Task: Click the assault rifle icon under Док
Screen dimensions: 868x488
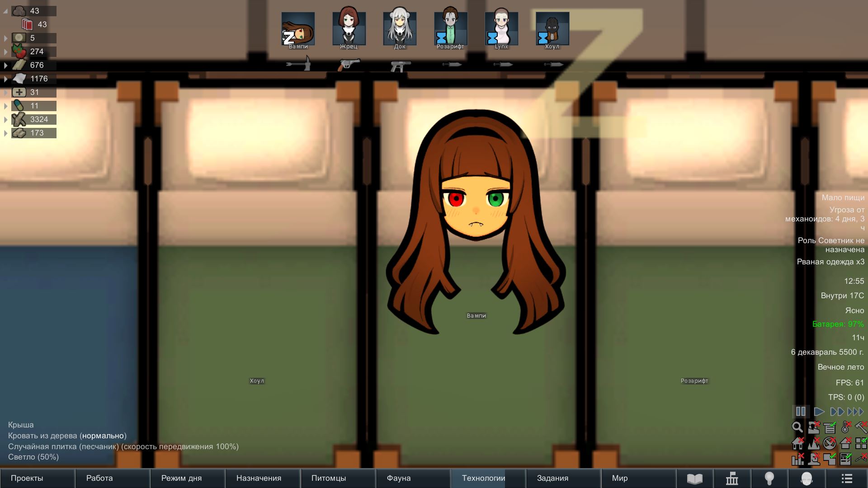Action: 400,66
